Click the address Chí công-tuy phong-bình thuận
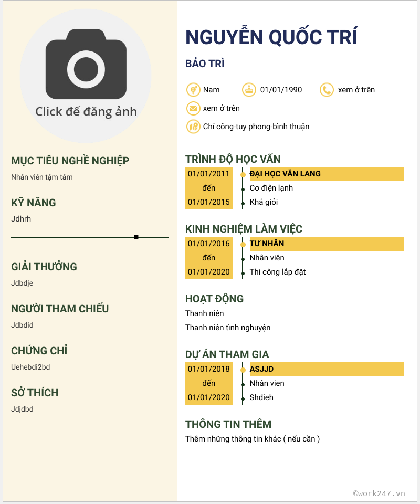This screenshot has width=420, height=504. tap(256, 127)
